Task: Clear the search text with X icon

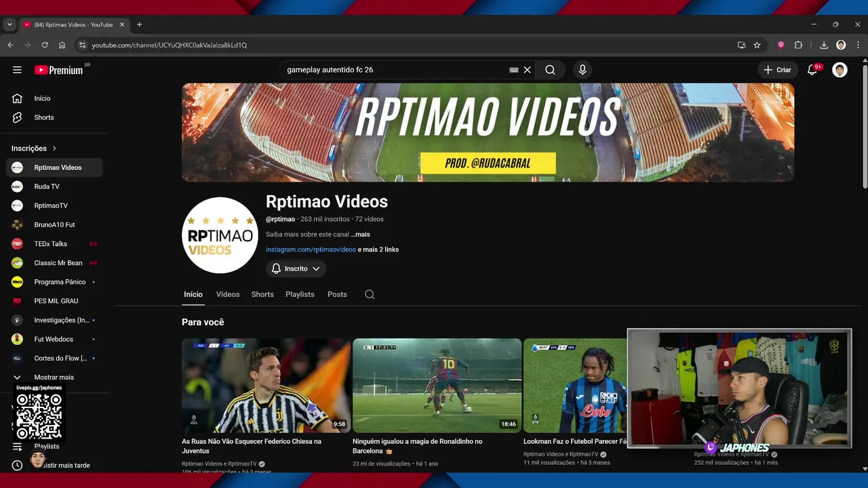Action: 527,70
